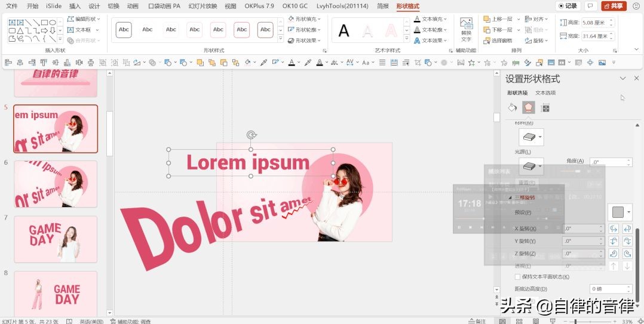Open 编辑形状 dropdown
The width and height of the screenshot is (644, 324).
point(84,19)
